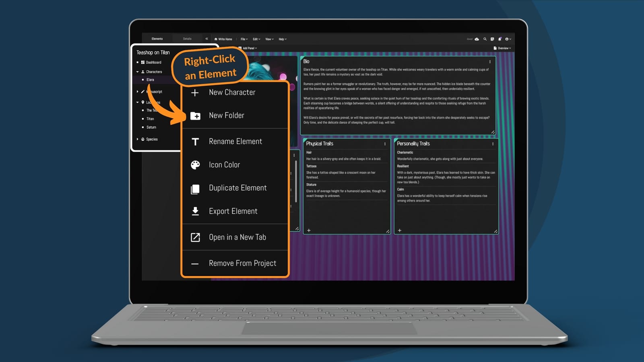Select Titan in the Locations tree
This screenshot has width=644, height=362.
(x=150, y=119)
